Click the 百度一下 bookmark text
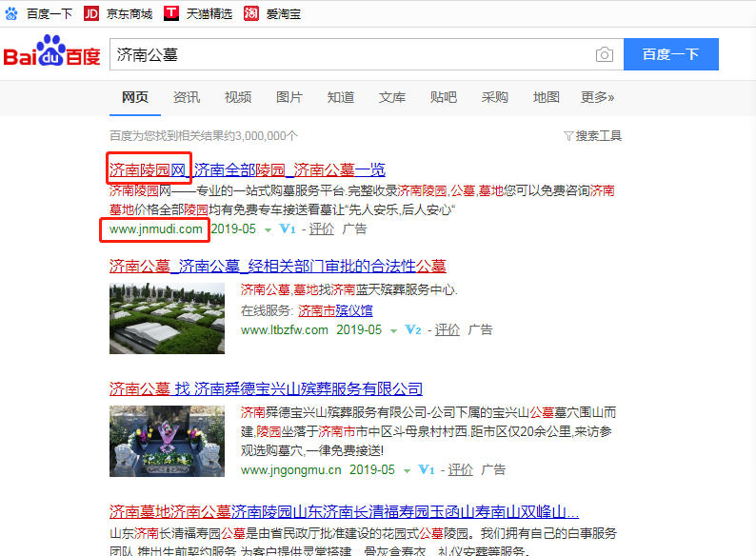This screenshot has width=756, height=556. click(x=50, y=14)
